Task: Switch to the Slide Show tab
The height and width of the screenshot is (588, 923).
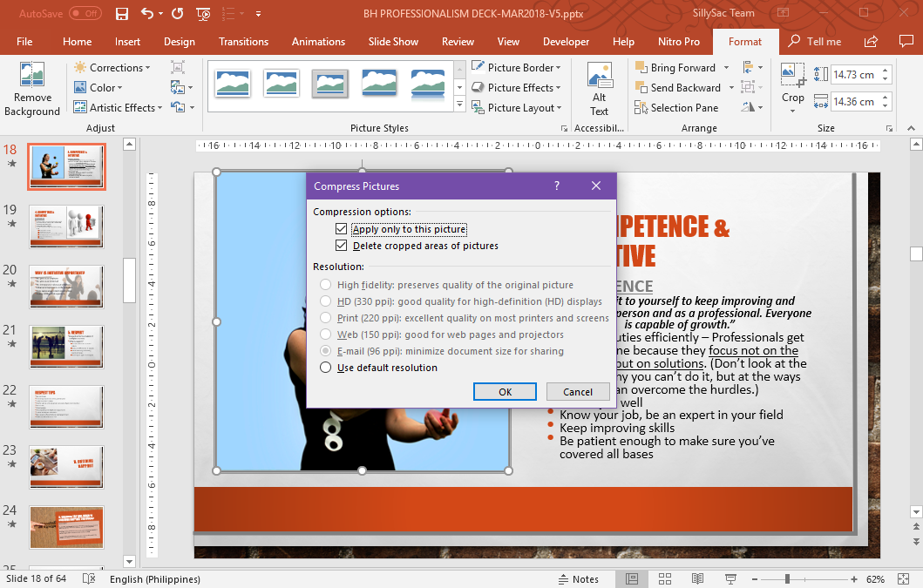Action: click(393, 42)
